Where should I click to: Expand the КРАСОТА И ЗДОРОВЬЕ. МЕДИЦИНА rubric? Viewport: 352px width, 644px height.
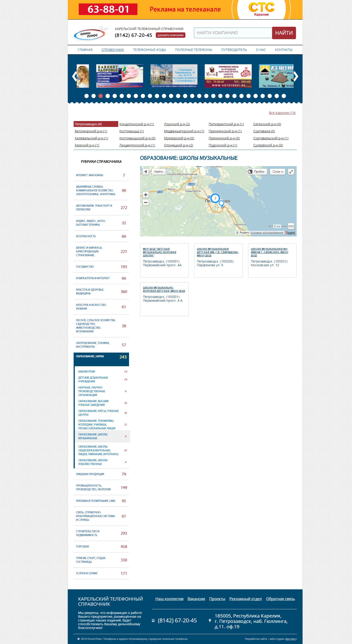pyautogui.click(x=101, y=291)
